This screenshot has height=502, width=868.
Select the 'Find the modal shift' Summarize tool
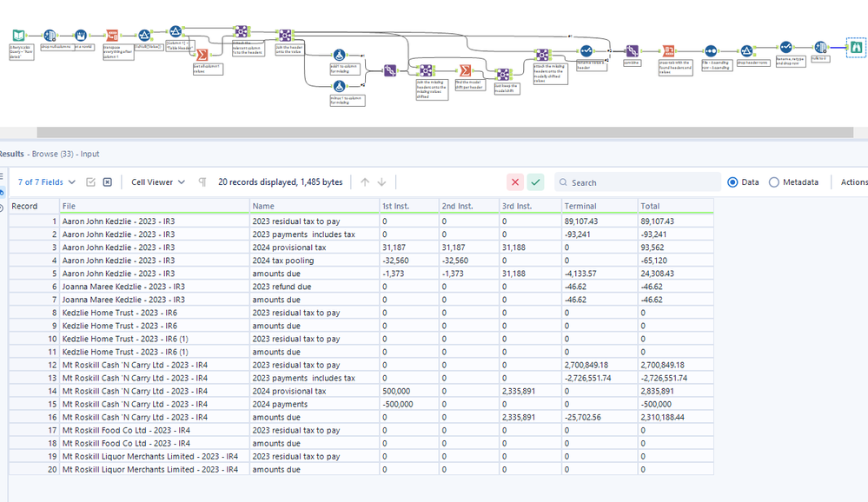click(465, 70)
